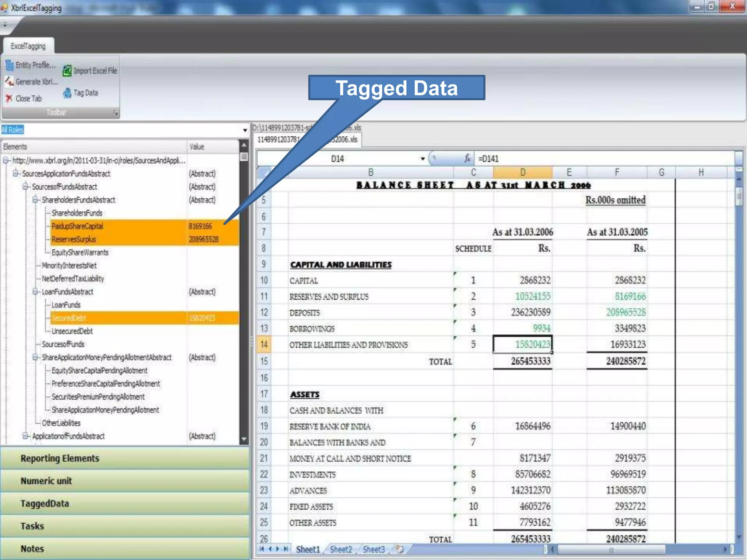This screenshot has width=747, height=560.
Task: Click the RESERVE BANK OF INDIA cell
Action: [x=371, y=426]
